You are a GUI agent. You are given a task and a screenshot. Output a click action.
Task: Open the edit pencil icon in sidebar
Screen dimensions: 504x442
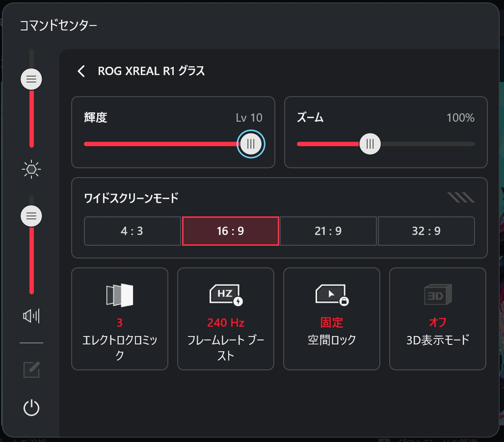tap(31, 370)
